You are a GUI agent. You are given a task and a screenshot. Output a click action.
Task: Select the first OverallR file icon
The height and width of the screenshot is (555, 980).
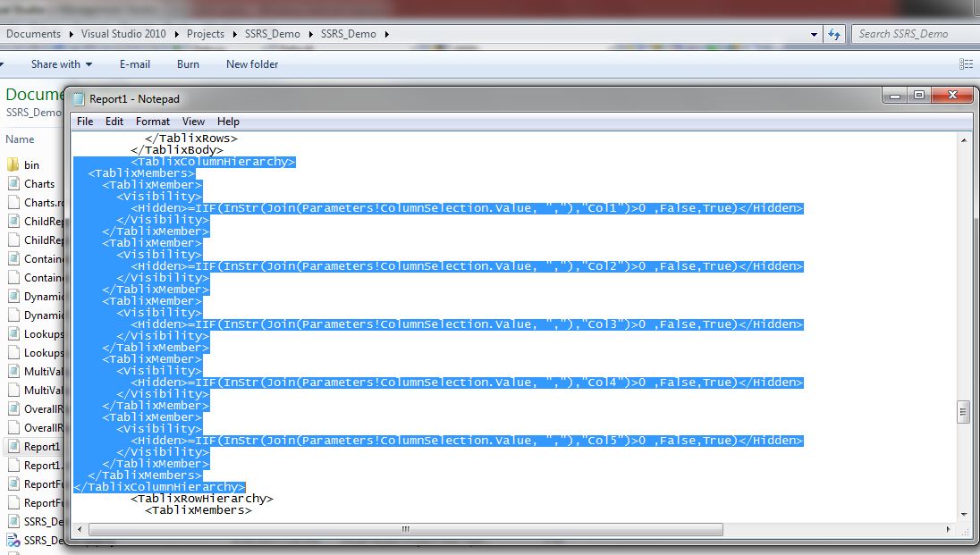(x=13, y=408)
